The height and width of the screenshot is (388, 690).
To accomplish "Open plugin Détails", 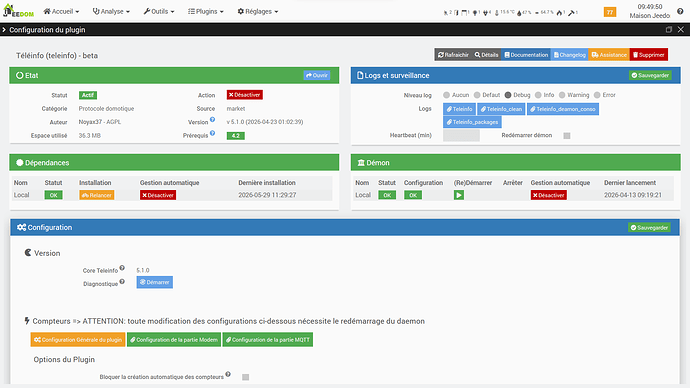I will click(x=486, y=55).
